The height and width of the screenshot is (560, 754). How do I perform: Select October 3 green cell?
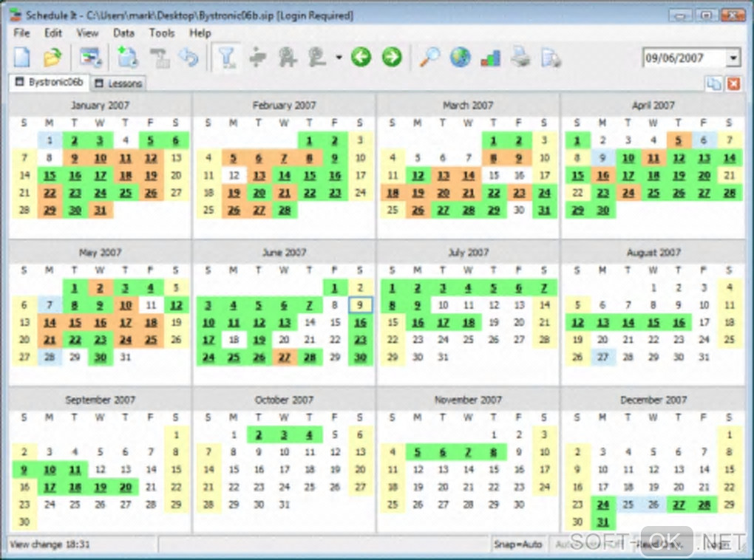click(284, 435)
